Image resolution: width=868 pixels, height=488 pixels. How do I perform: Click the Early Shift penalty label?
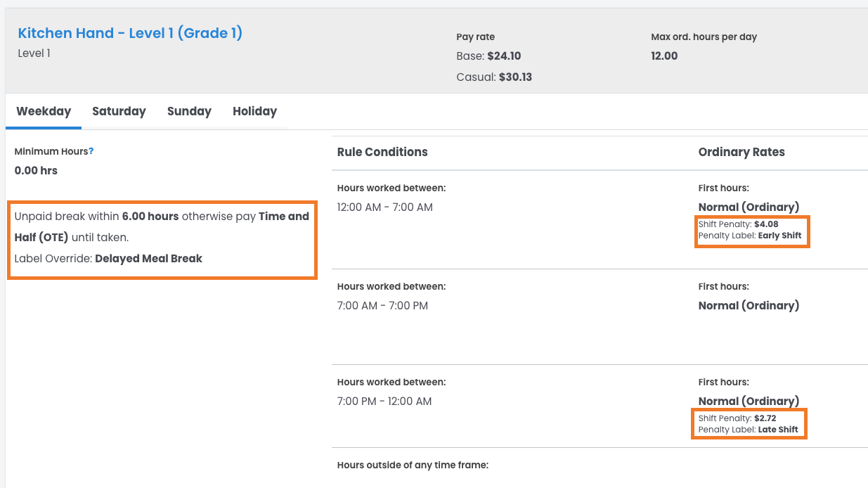point(779,236)
